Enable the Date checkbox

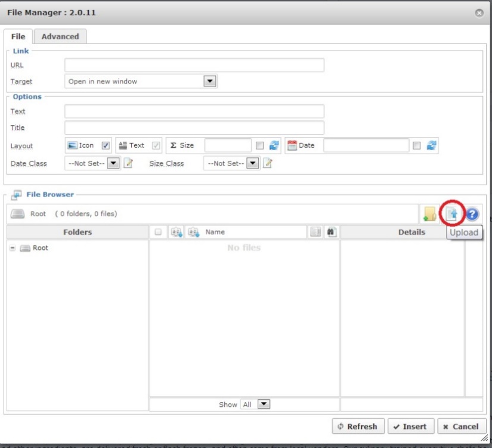[417, 145]
